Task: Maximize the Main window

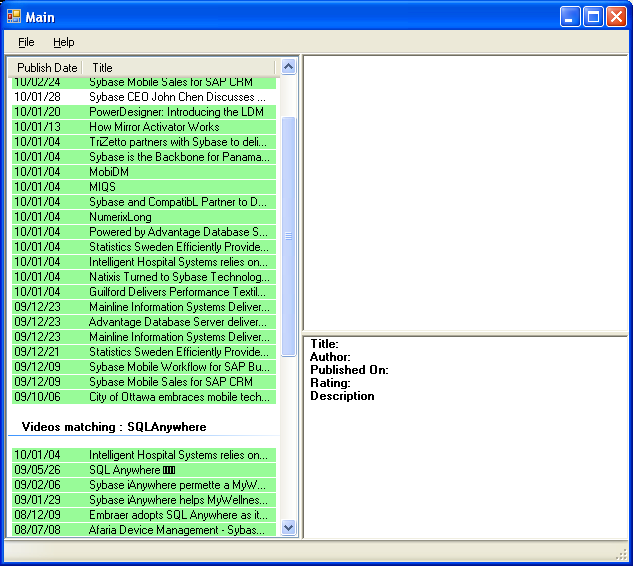Action: pyautogui.click(x=593, y=17)
